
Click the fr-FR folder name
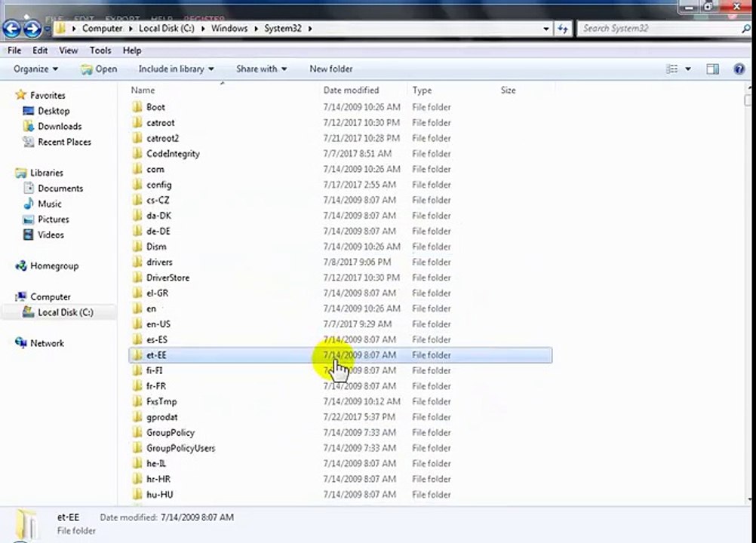click(x=156, y=386)
